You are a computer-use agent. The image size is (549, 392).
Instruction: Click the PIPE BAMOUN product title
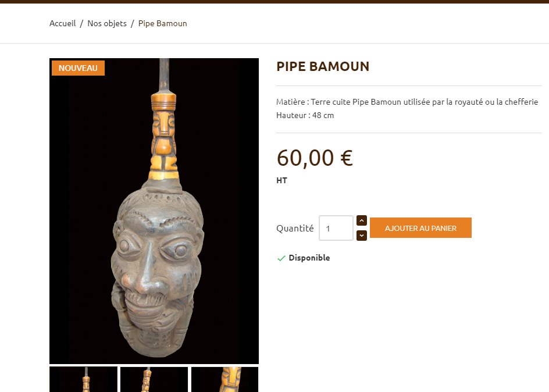[323, 66]
